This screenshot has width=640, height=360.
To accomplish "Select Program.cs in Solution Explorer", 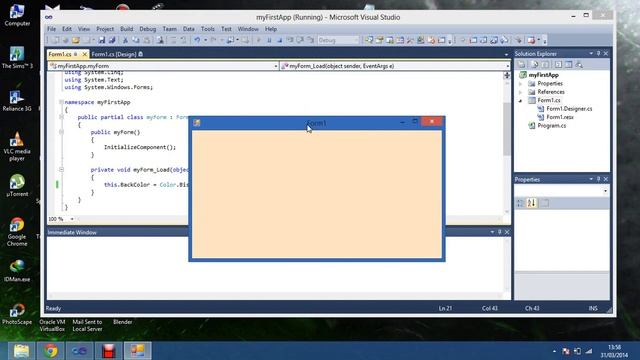I will [x=551, y=126].
